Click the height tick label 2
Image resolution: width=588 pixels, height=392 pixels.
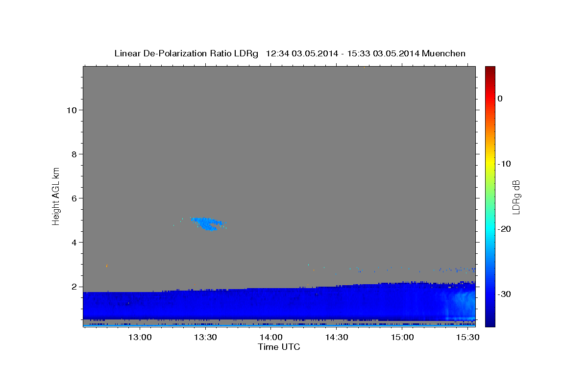click(73, 287)
